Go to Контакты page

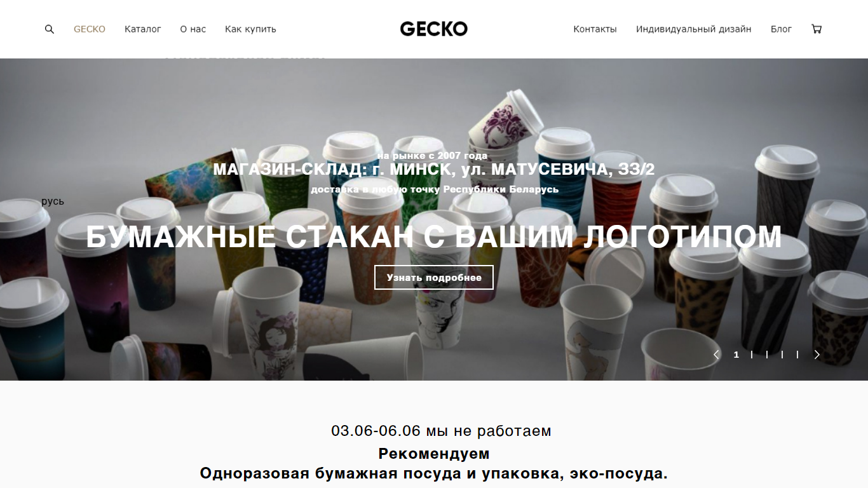click(595, 29)
